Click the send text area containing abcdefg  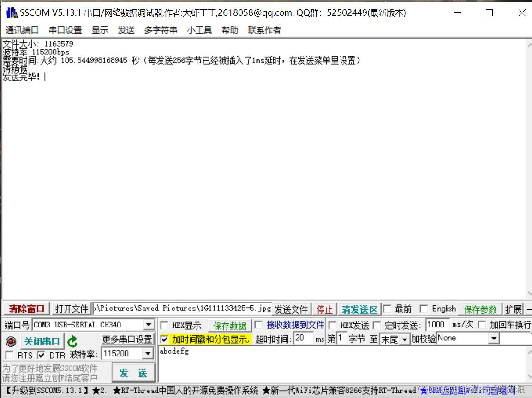pyautogui.click(x=343, y=364)
